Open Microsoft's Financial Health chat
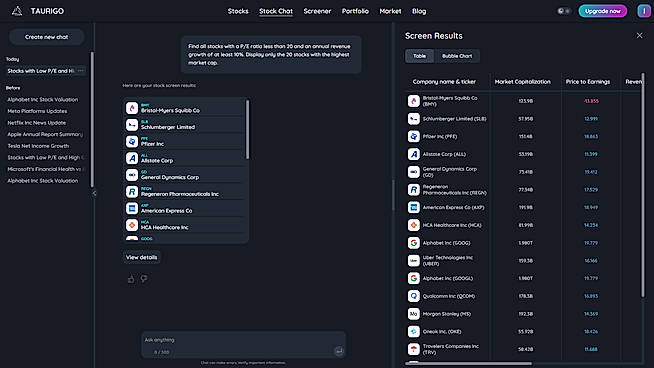The height and width of the screenshot is (368, 654). pos(46,169)
